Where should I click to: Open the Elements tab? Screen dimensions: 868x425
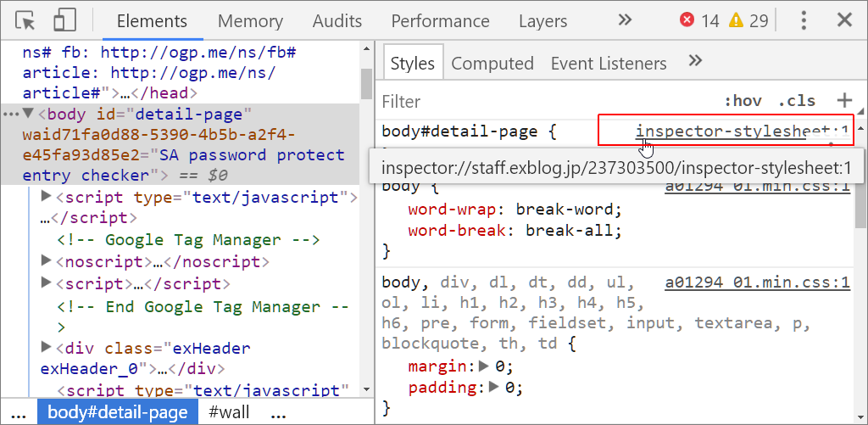click(153, 21)
